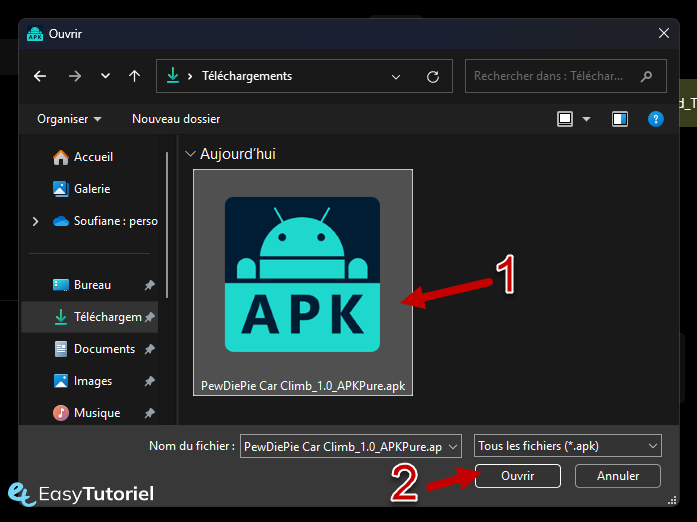Click pin icon next to Images

150,381
